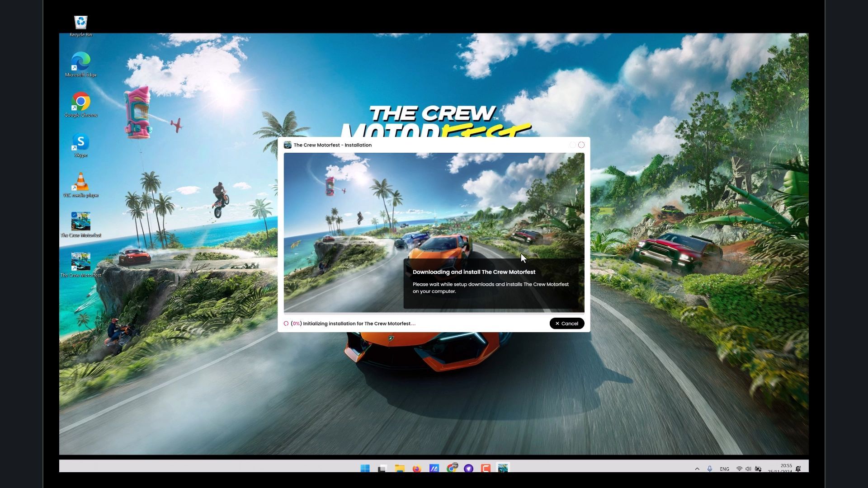Open the orange Camtasia taskbar icon
Screen dimensions: 868x488
coord(486,468)
